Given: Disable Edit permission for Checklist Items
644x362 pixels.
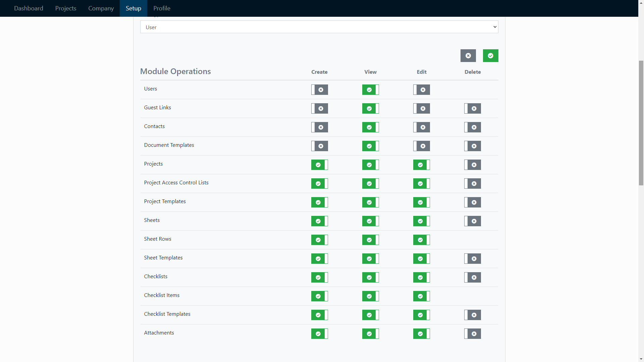Looking at the screenshot, I should 421,296.
